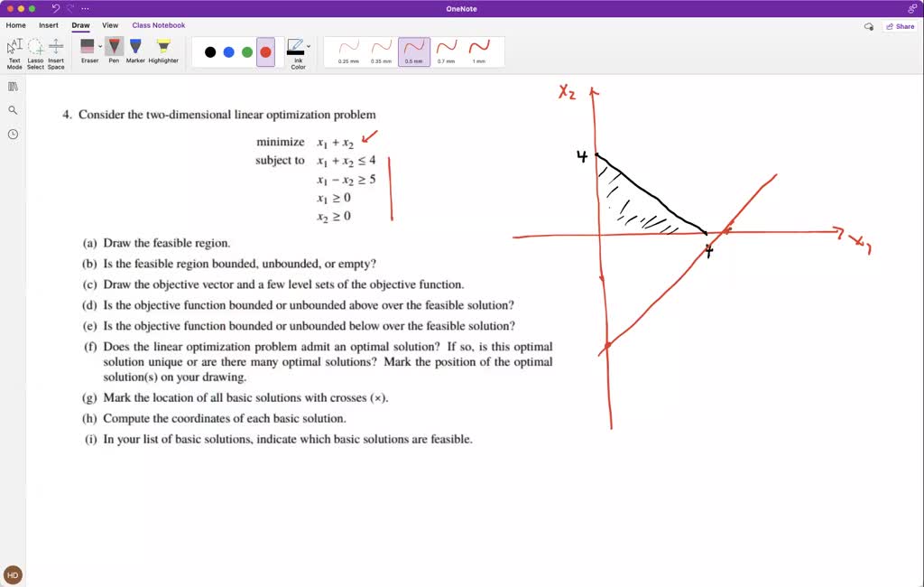Open the View tab

[110, 25]
